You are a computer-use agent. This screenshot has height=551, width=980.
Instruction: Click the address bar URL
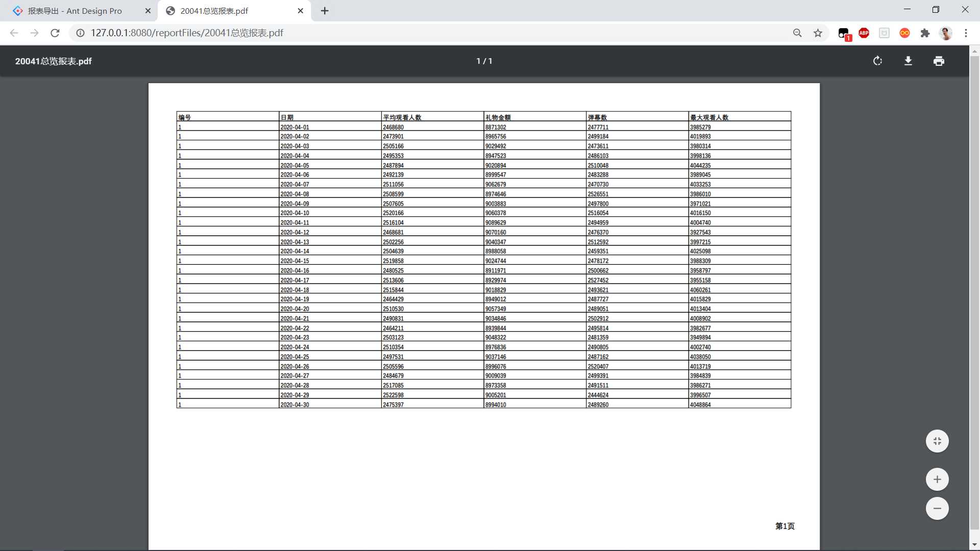(187, 33)
